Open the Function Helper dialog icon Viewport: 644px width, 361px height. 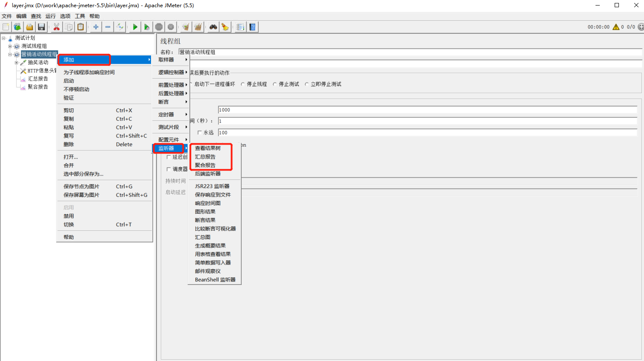click(x=240, y=27)
